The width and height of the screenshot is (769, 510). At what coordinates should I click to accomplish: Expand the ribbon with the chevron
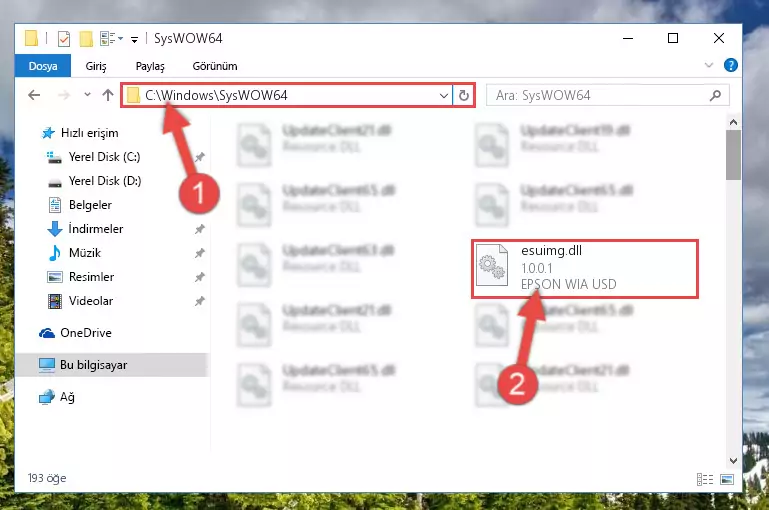(x=709, y=65)
